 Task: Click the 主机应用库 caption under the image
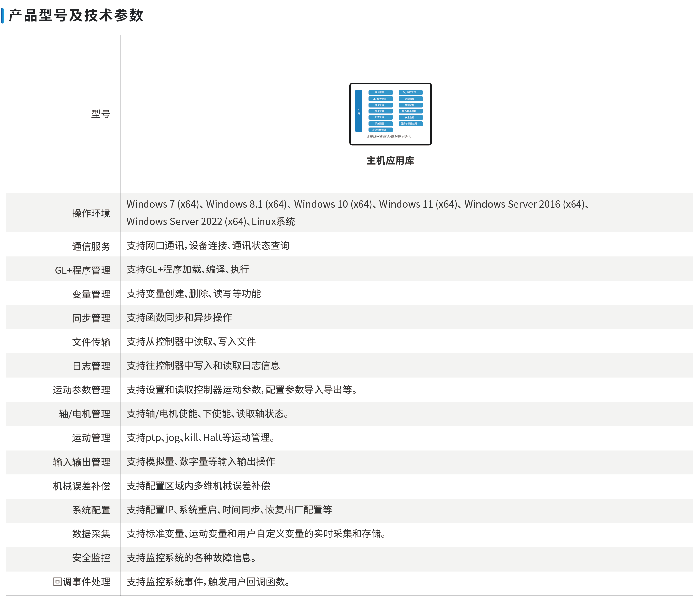(x=390, y=161)
